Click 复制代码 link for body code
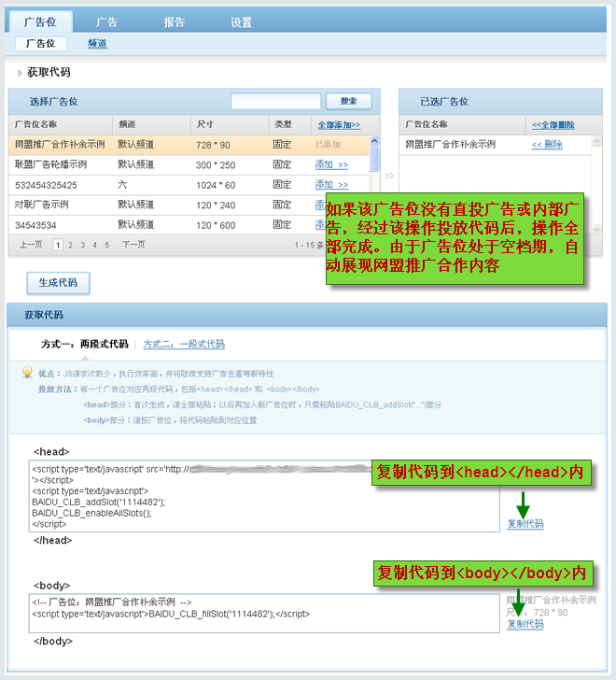 525,624
